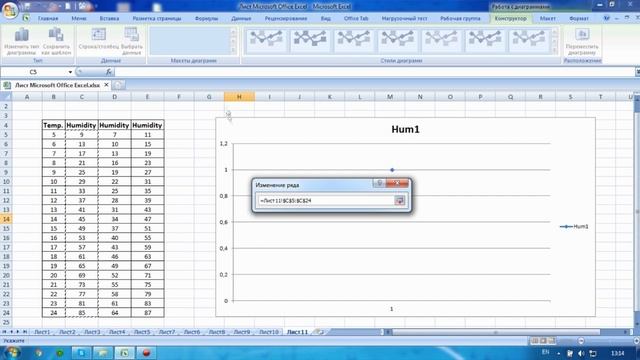Go to first sheet navigation arrow

pyautogui.click(x=4, y=332)
